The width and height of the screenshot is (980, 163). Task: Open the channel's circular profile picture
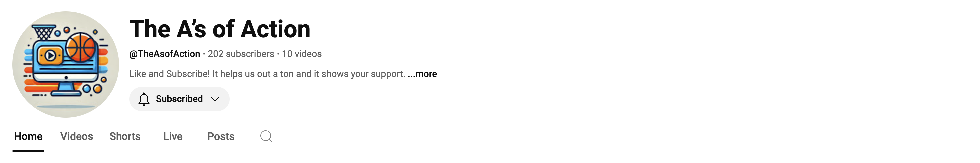[x=66, y=64]
